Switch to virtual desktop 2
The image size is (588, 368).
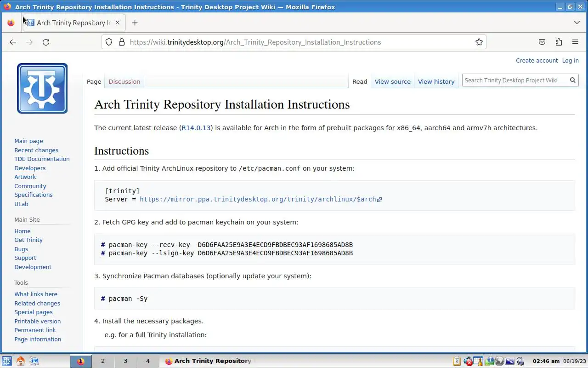(103, 361)
